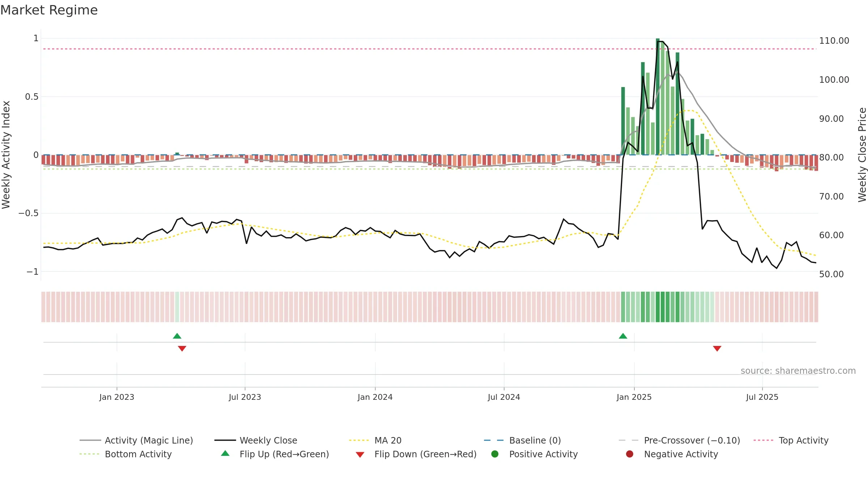868x488 pixels.
Task: Click the −0.5 activity index axis label
Action: pyautogui.click(x=28, y=213)
